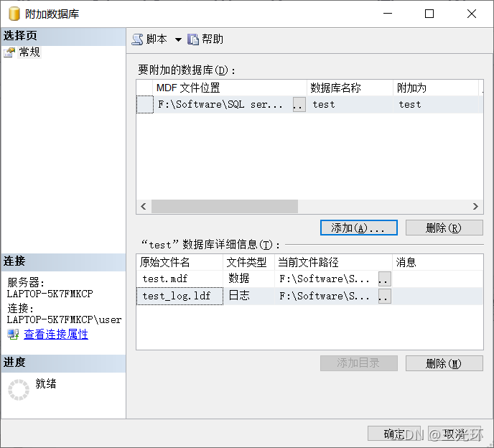This screenshot has height=448, width=494.
Task: Click the current path cell of test.mdf
Action: (x=327, y=279)
